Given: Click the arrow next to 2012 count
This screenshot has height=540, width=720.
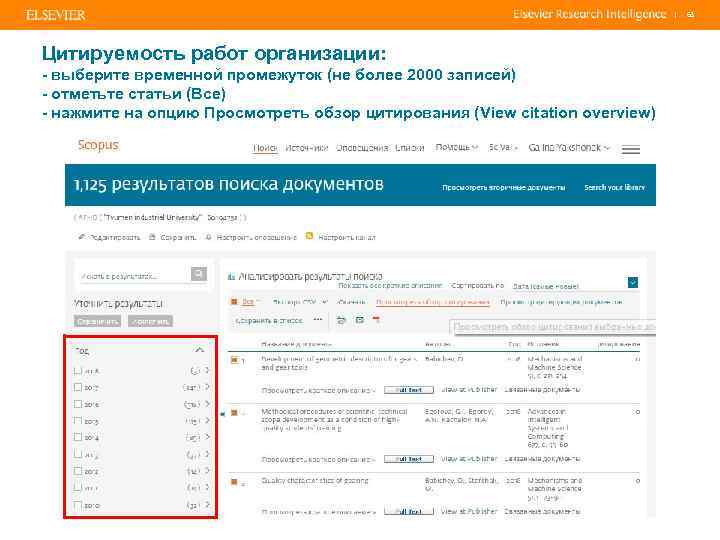Looking at the screenshot, I should [207, 471].
